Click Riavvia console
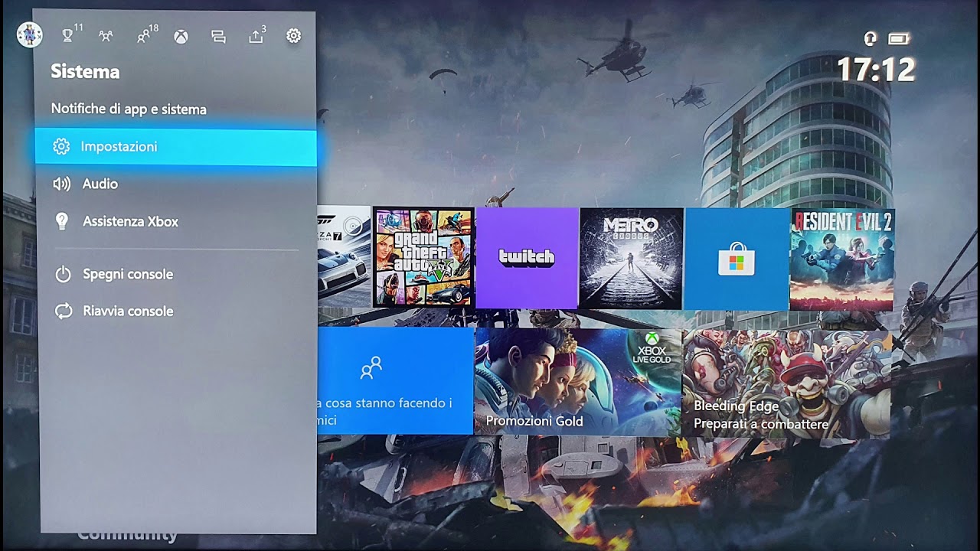The image size is (980, 551). pyautogui.click(x=127, y=311)
